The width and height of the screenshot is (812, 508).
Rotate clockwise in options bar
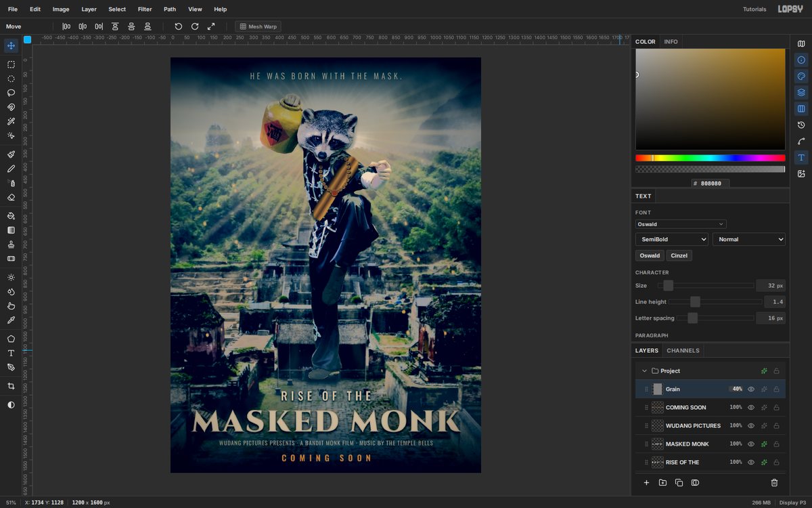(195, 26)
